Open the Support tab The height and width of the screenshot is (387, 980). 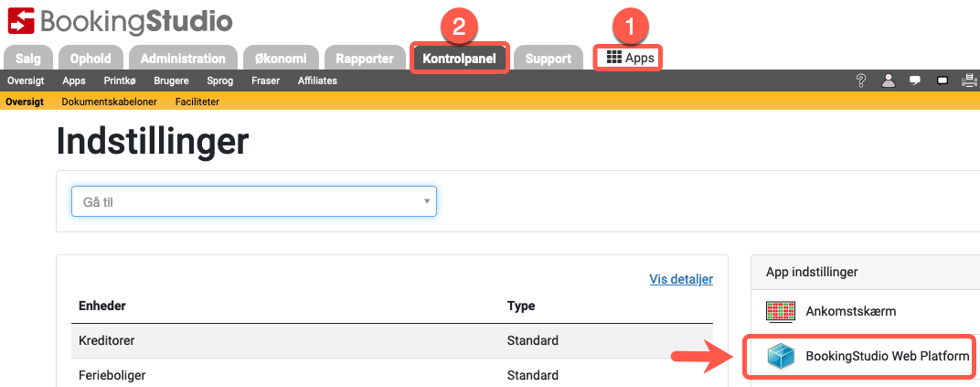point(549,59)
